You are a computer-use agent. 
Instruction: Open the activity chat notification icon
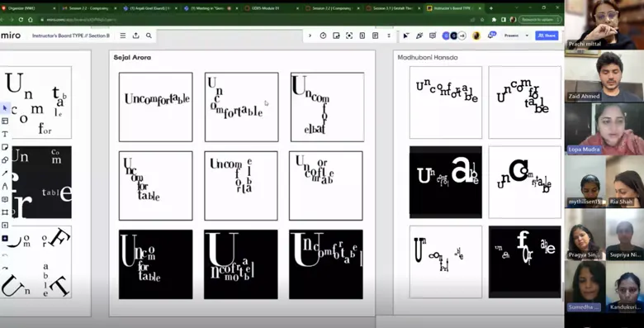(491, 36)
